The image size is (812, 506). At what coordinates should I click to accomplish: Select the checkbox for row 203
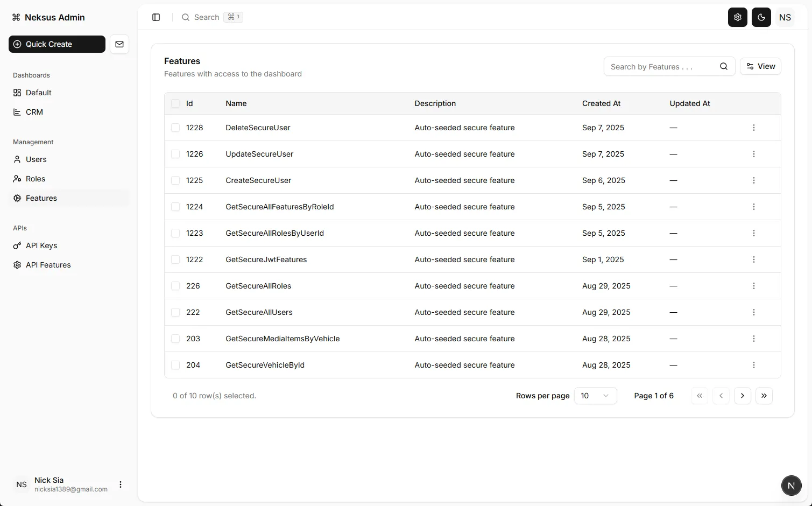175,339
